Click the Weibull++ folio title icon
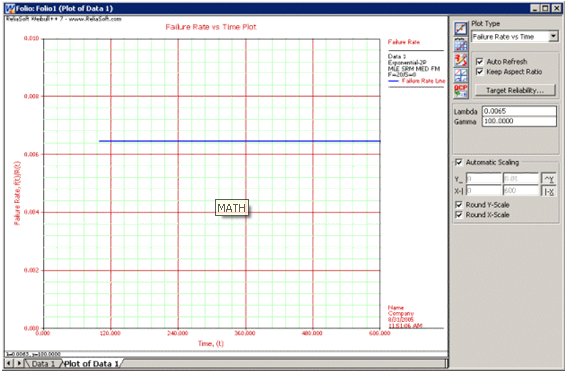This screenshot has height=374, width=568. pyautogui.click(x=10, y=8)
